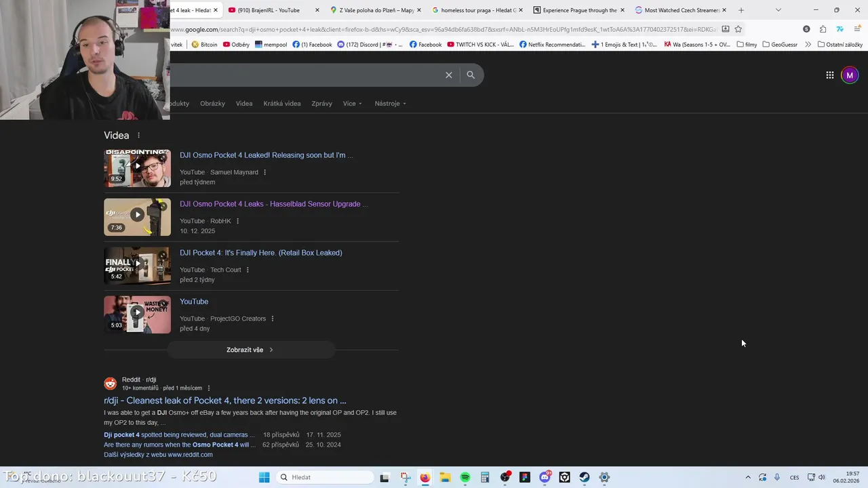
Task: Open Windows Start menu
Action: point(264,477)
